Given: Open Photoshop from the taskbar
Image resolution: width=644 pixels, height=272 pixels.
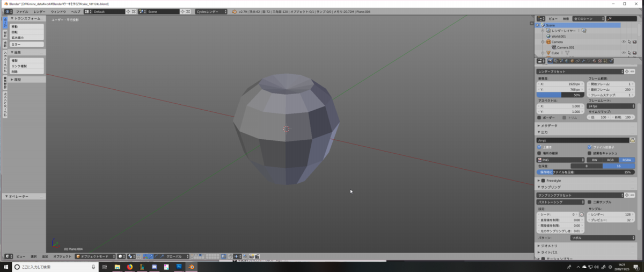Looking at the screenshot, I should 179,267.
